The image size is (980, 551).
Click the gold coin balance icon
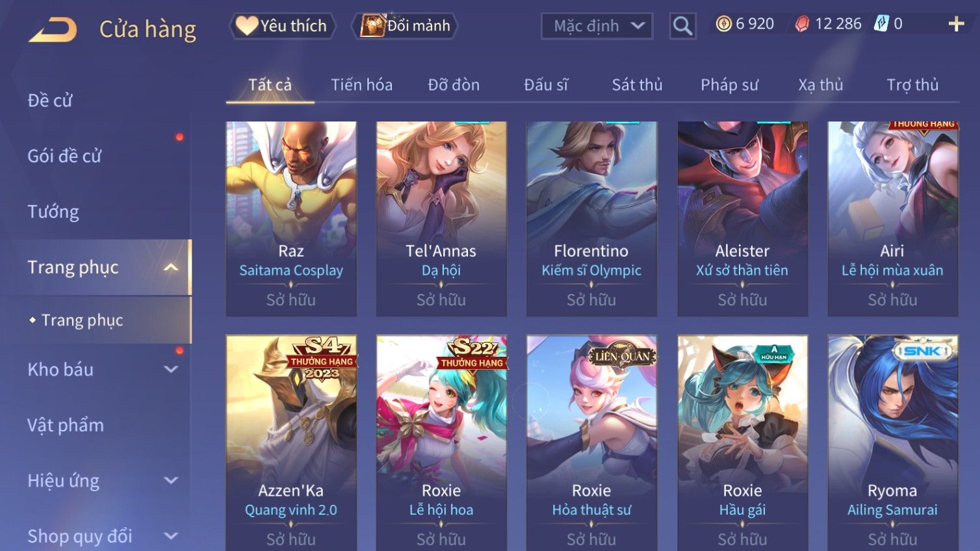click(x=723, y=24)
